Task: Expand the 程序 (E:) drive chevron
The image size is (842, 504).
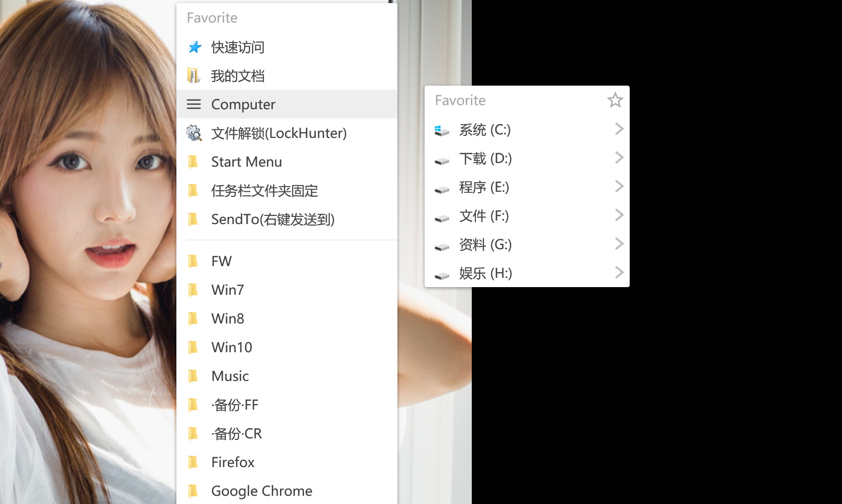Action: point(619,186)
